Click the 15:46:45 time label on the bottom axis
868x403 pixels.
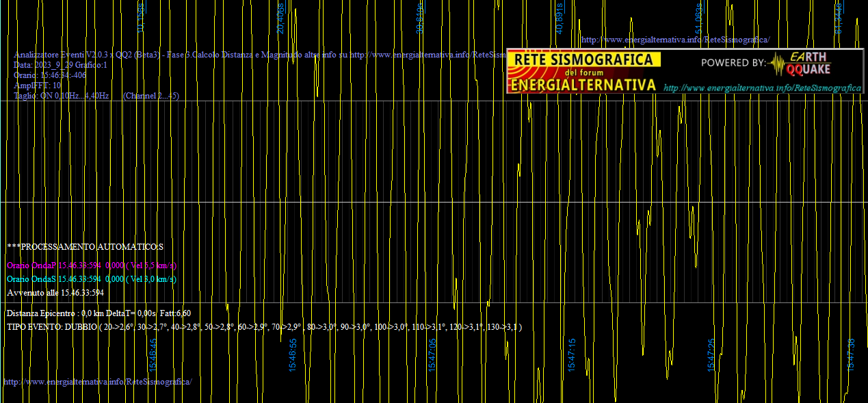pos(153,354)
